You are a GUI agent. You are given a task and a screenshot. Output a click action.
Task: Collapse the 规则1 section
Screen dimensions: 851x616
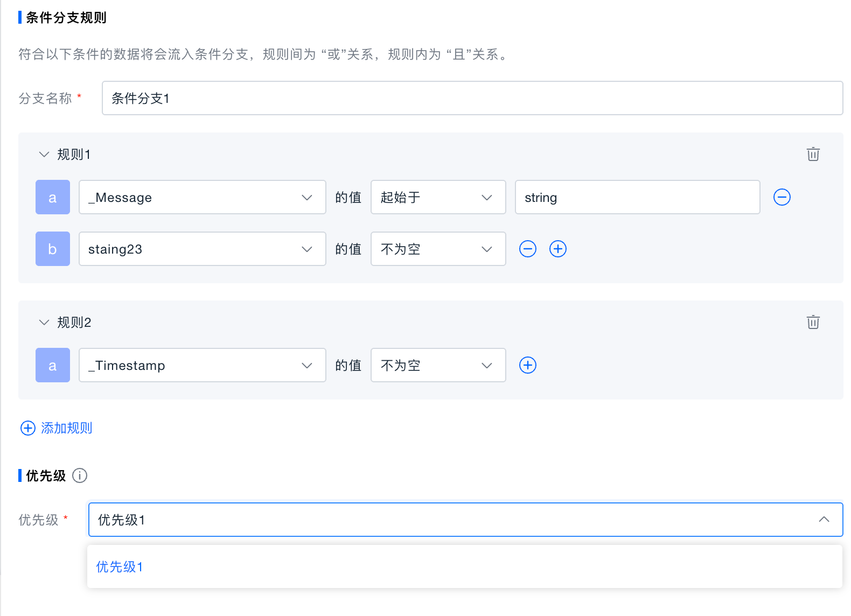pos(44,155)
